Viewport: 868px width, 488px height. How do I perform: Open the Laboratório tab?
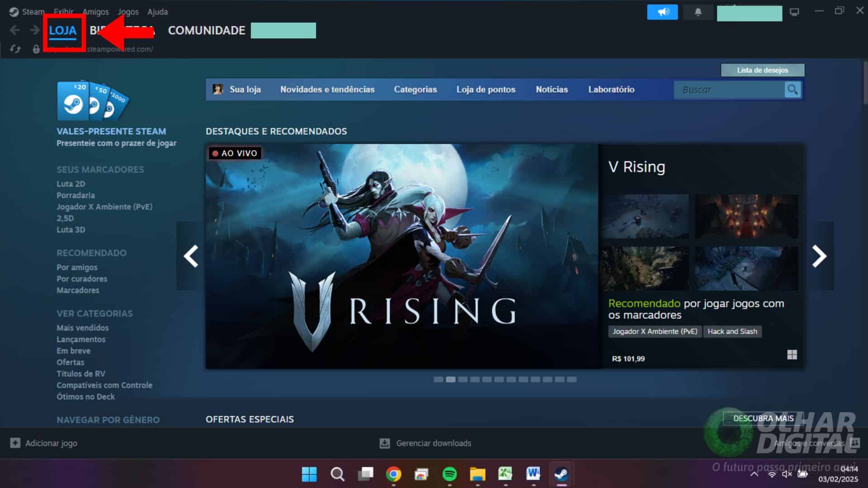click(611, 89)
